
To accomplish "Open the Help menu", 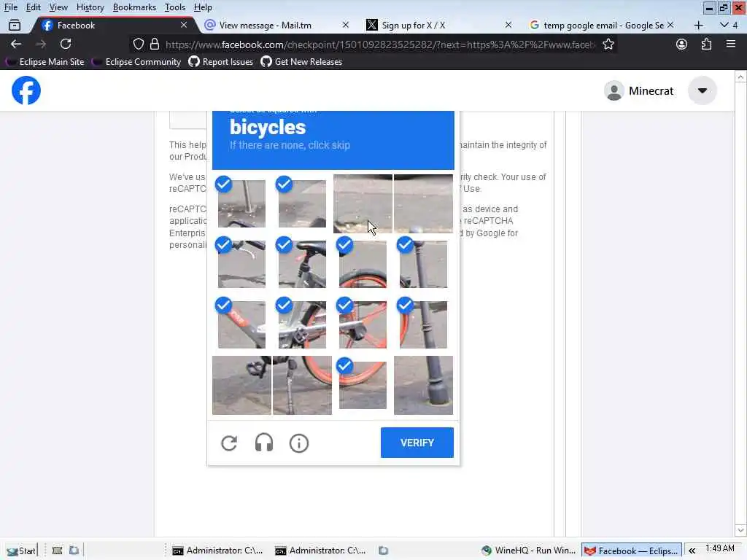I will tap(203, 7).
